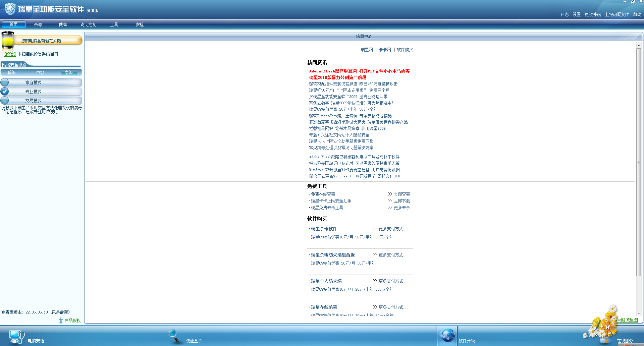This screenshot has width=644, height=346.
Task: Click the [修复] repair link
Action: [10, 54]
